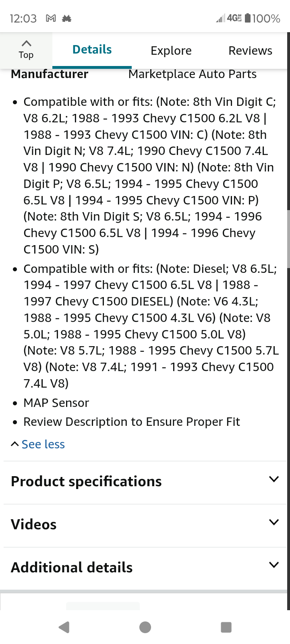Image resolution: width=290 pixels, height=644 pixels.
Task: Tap the Gmail notification icon in status bar
Action: point(51,19)
